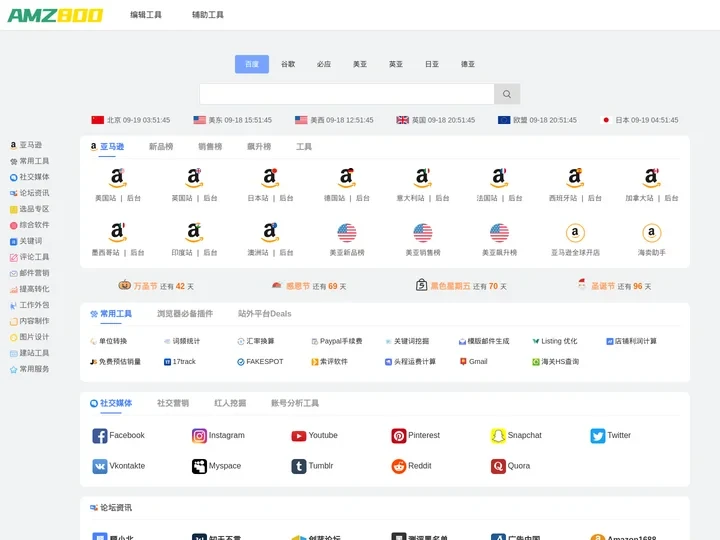
Task: Switch to the 浏览器必备插件 tab
Action: point(185,314)
